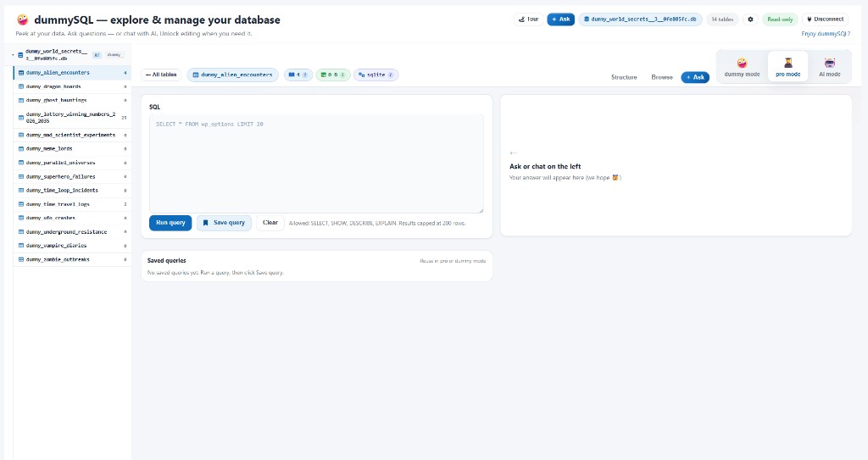Image resolution: width=868 pixels, height=460 pixels.
Task: Click the SQL editor corner grip handle
Action: (481, 210)
